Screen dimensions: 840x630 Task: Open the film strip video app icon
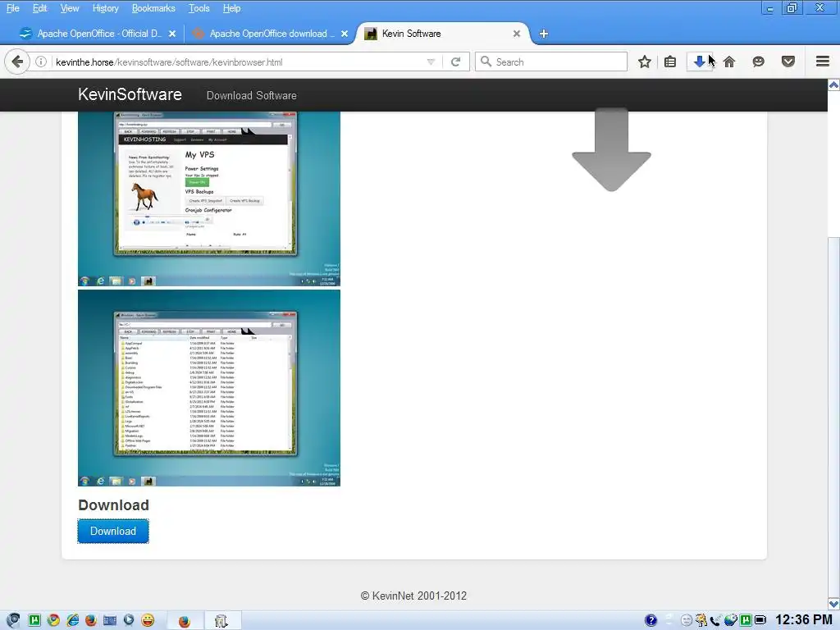(x=110, y=620)
